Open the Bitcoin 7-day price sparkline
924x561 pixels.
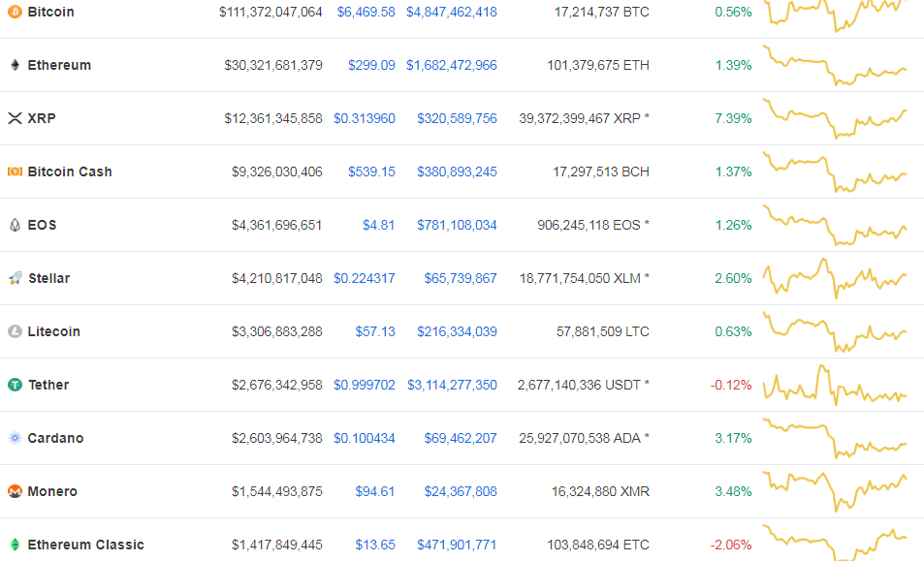[x=835, y=16]
